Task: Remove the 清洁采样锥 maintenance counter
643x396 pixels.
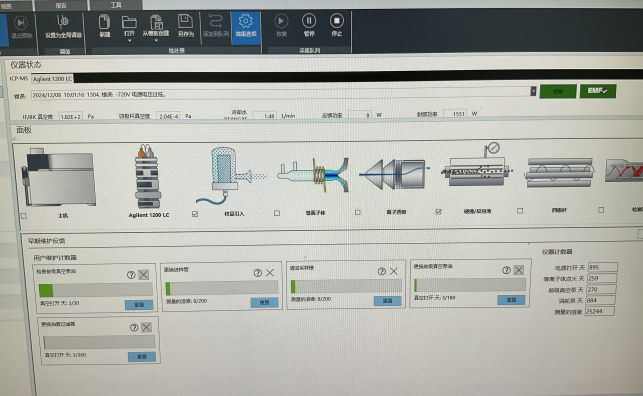Action: point(394,271)
